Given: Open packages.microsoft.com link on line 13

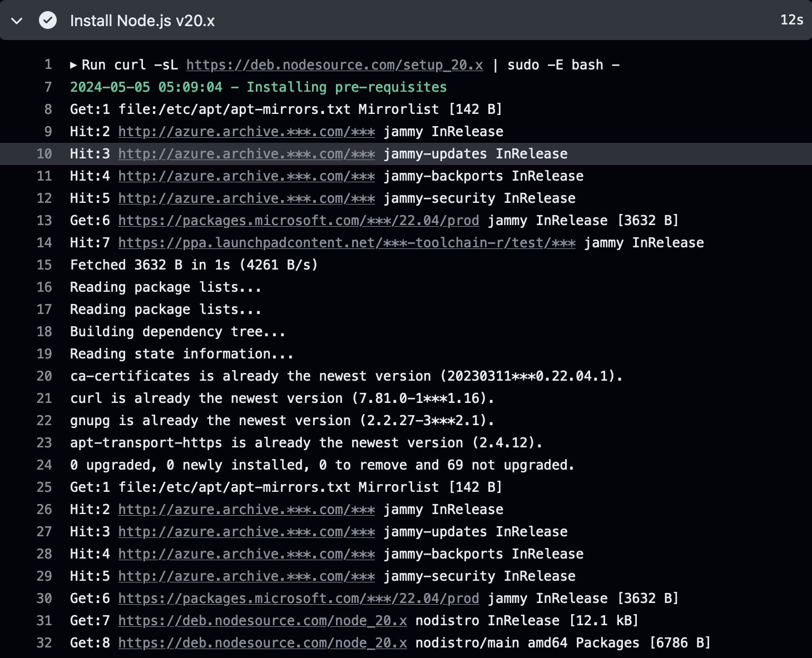Looking at the screenshot, I should [x=298, y=221].
